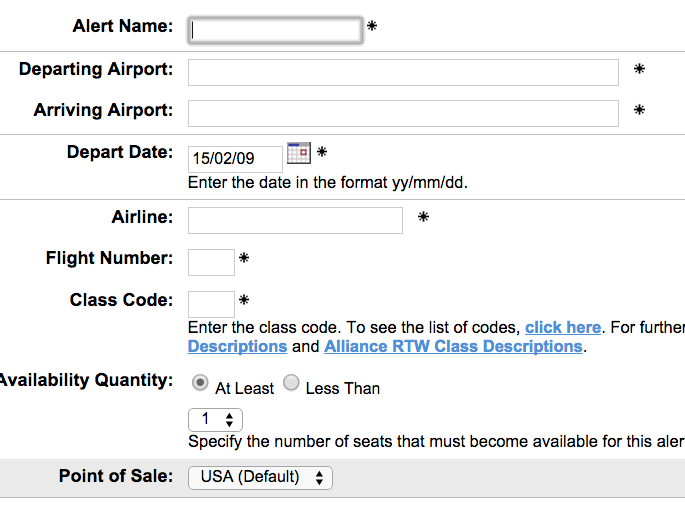This screenshot has height=506, width=685.
Task: Click the 'Point of Sale:' label
Action: pos(116,476)
